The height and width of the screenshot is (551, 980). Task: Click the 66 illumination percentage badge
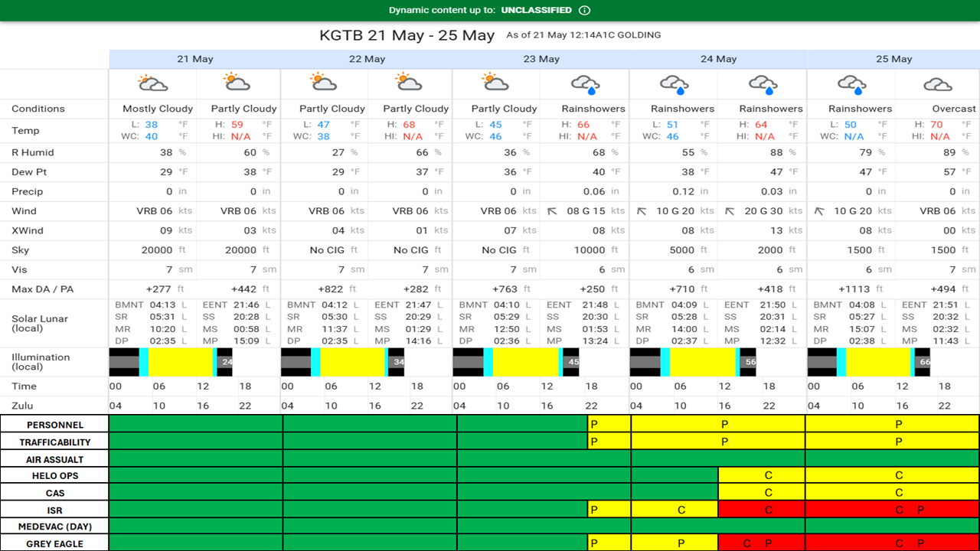pos(924,362)
